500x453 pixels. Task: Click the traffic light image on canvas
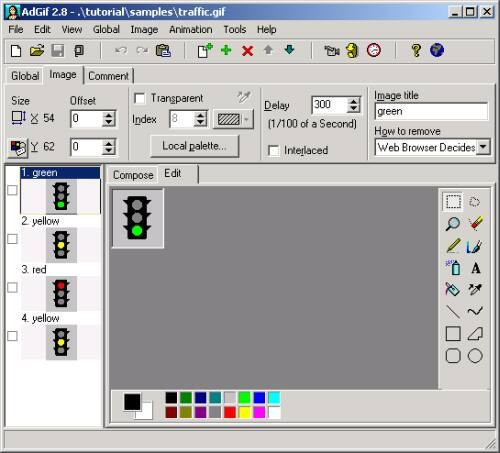click(137, 219)
